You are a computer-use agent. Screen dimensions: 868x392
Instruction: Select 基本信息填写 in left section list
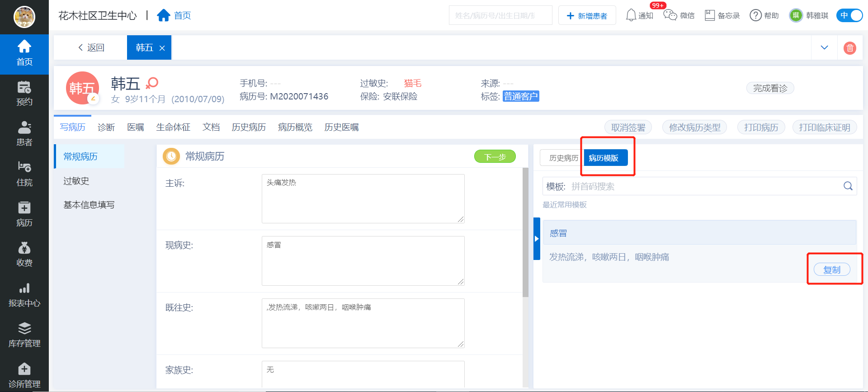click(x=89, y=205)
